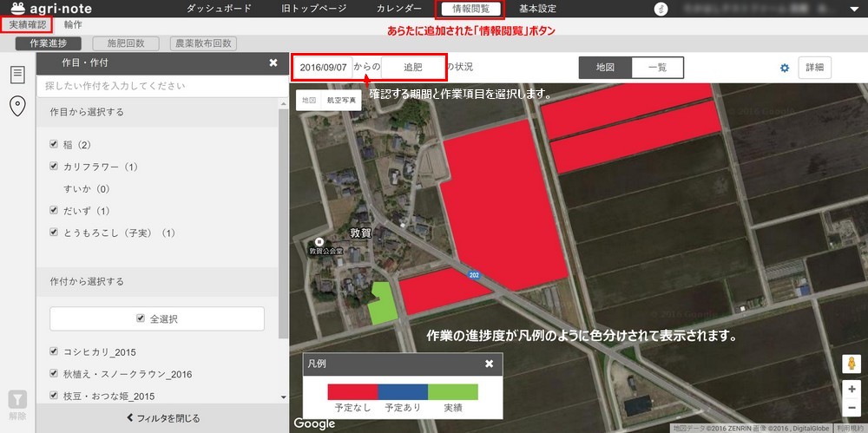This screenshot has height=433, width=868.
Task: Switch to 実績確認 tab
Action: click(x=27, y=25)
